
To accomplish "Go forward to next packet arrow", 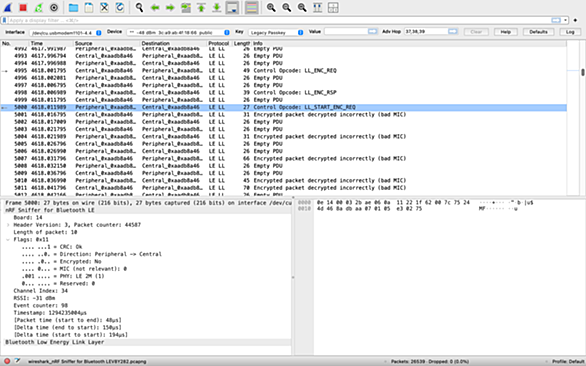I will click(170, 7).
